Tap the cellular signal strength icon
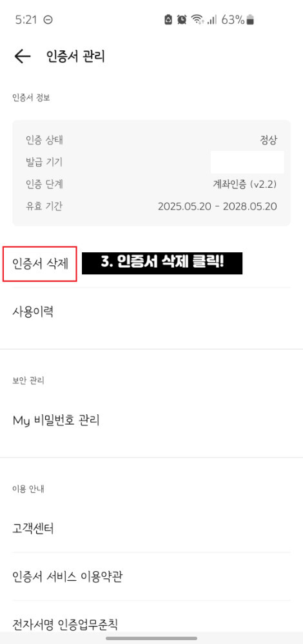 (x=212, y=20)
